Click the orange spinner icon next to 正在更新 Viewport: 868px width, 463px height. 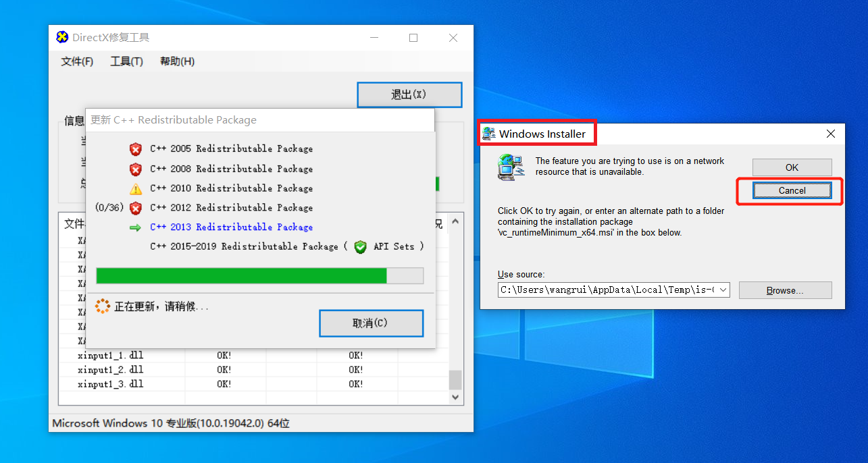(103, 306)
